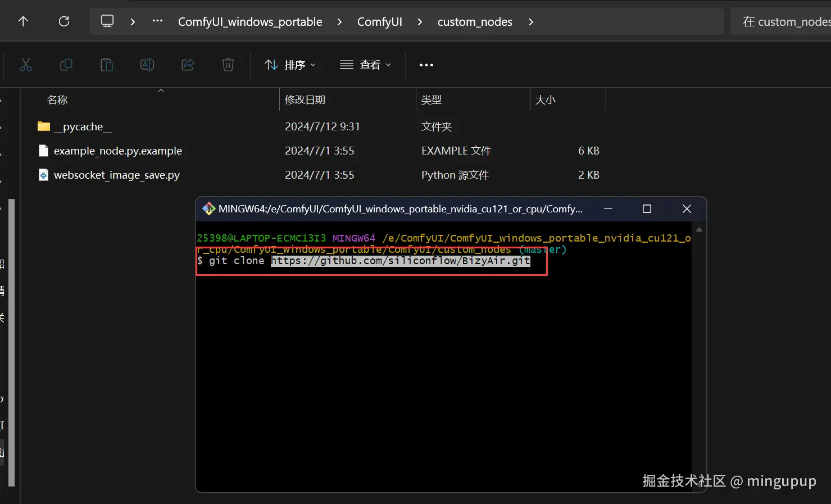Expand chevron after ComfyUI breadcrumb
The height and width of the screenshot is (504, 831).
(420, 22)
